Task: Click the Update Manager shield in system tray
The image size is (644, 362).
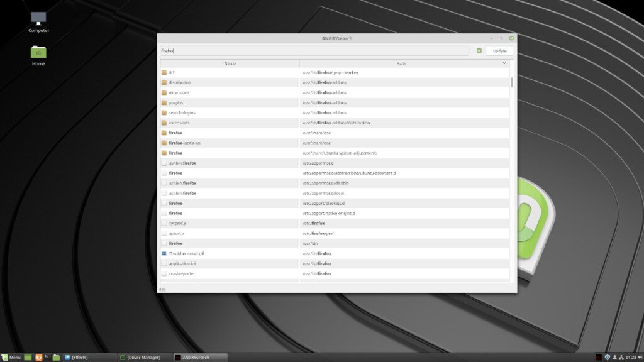Action: (607, 357)
